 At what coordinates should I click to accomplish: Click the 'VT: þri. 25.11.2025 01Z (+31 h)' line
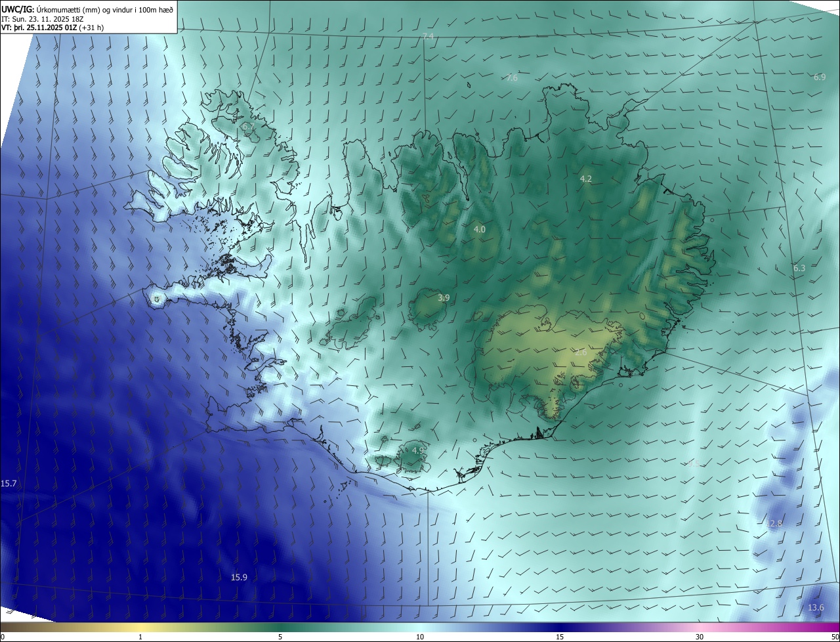click(52, 28)
